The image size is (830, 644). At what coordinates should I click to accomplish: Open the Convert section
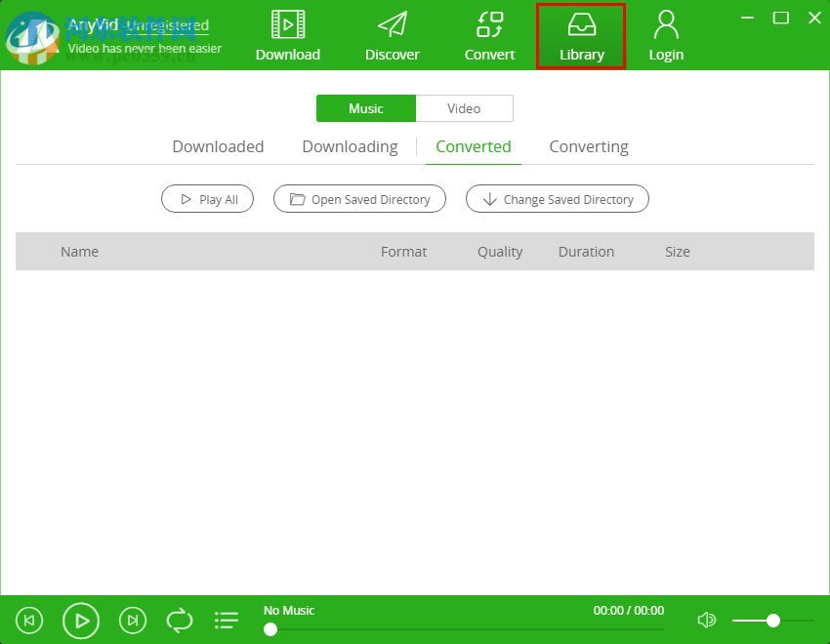[x=488, y=36]
